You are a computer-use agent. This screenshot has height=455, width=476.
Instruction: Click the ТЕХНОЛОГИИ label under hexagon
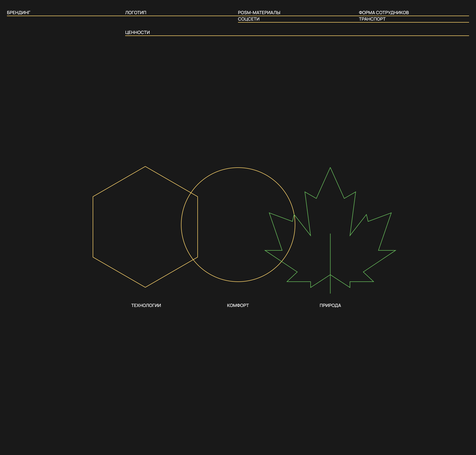(x=146, y=305)
